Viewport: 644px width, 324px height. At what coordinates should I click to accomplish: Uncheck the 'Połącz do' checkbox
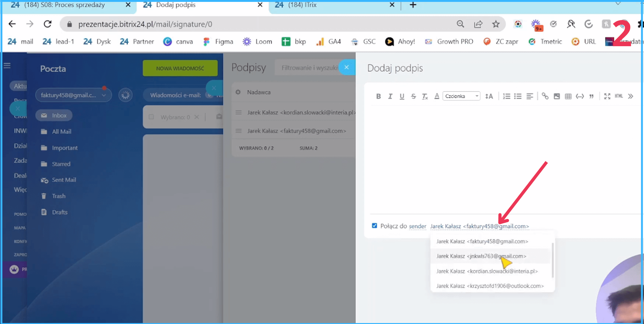(x=374, y=226)
